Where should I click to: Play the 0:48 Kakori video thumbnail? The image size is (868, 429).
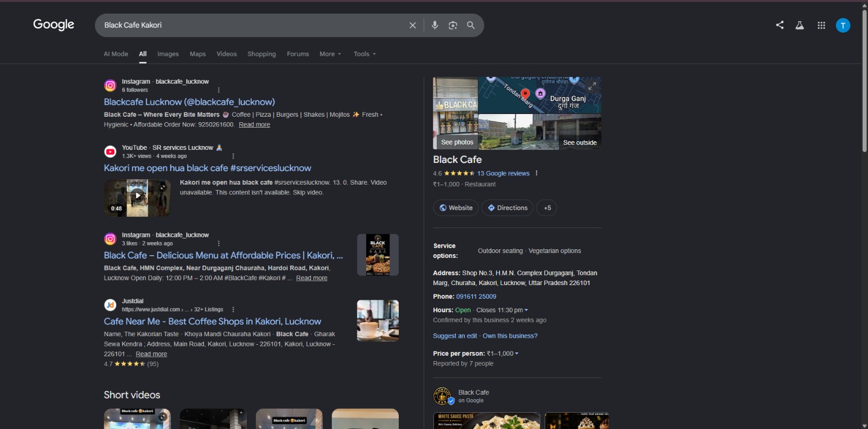click(137, 198)
